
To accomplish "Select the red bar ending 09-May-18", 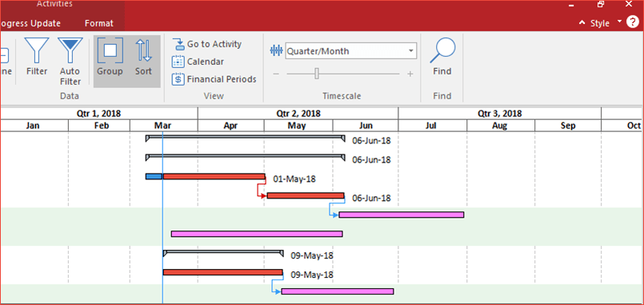I will point(223,272).
